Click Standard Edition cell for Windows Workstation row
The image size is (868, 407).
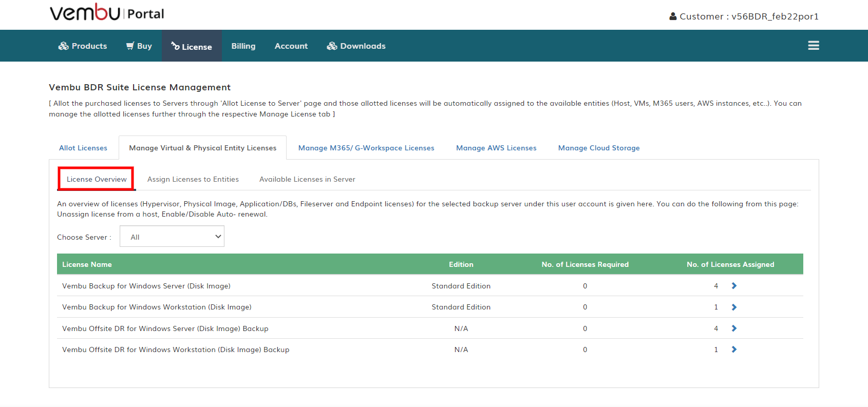pos(461,307)
